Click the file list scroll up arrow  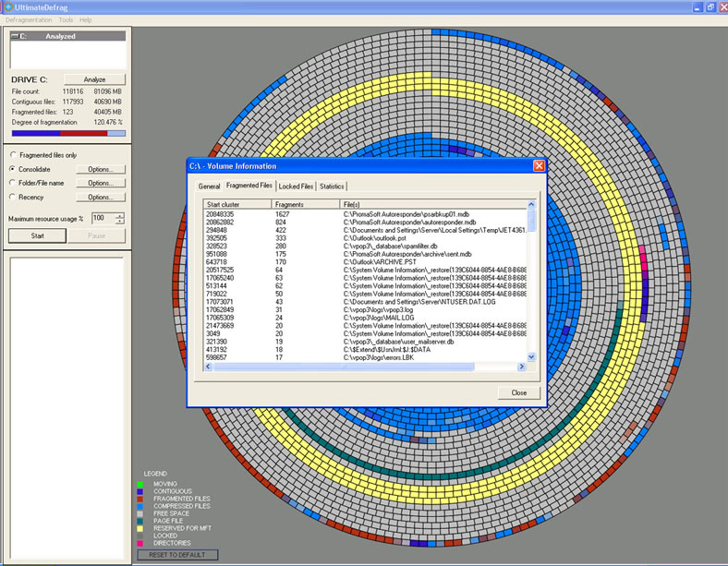pos(531,205)
